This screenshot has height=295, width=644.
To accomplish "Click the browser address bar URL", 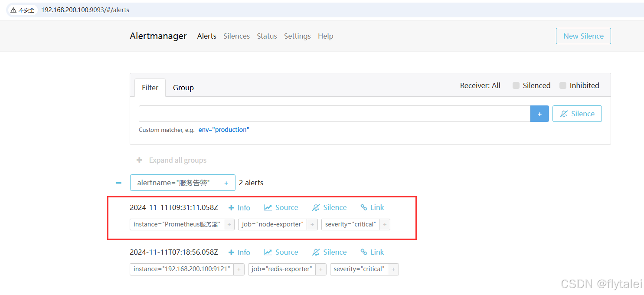I will pyautogui.click(x=85, y=10).
